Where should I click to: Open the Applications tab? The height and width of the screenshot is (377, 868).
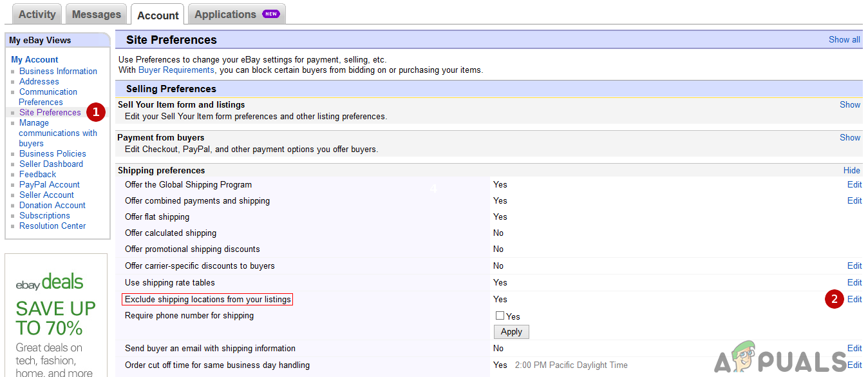[225, 14]
